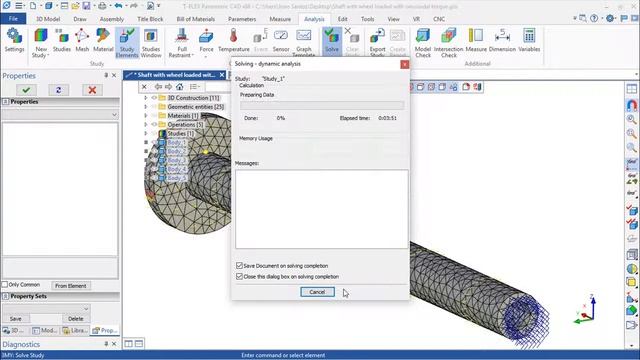This screenshot has height=360, width=640.
Task: Add a Sensor
Action: click(281, 40)
